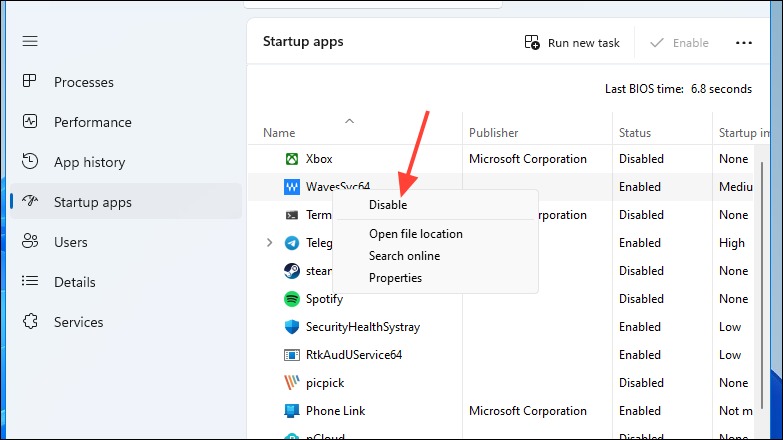The height and width of the screenshot is (440, 783).
Task: Click Disabled status in Spotify row
Action: (x=641, y=299)
